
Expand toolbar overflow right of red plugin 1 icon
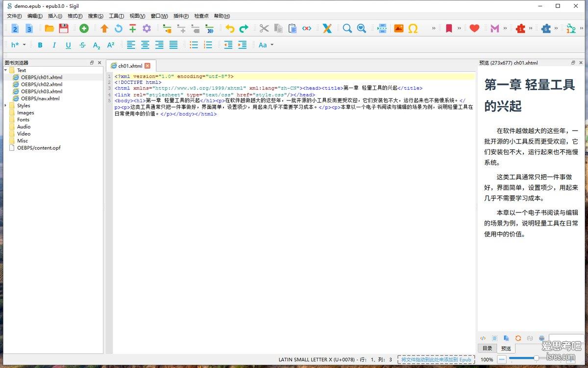(x=531, y=28)
